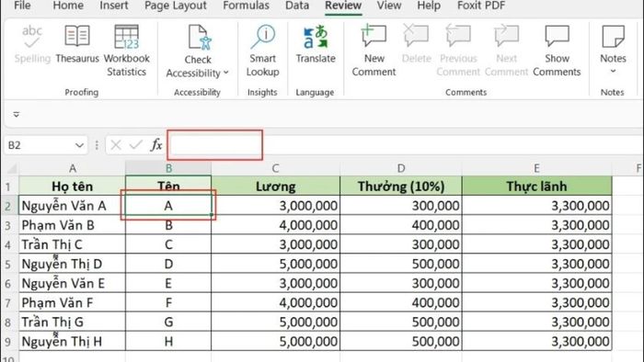Select column C header
The image size is (644, 362).
276,168
